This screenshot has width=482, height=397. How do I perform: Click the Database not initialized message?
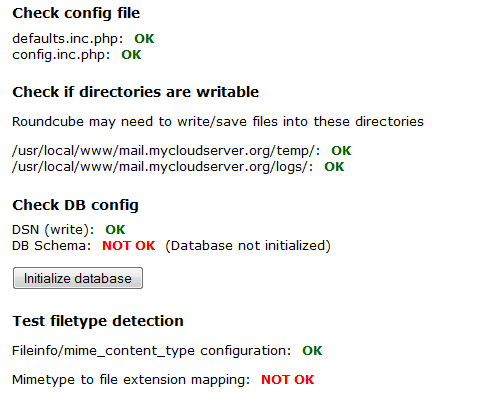[x=248, y=246]
